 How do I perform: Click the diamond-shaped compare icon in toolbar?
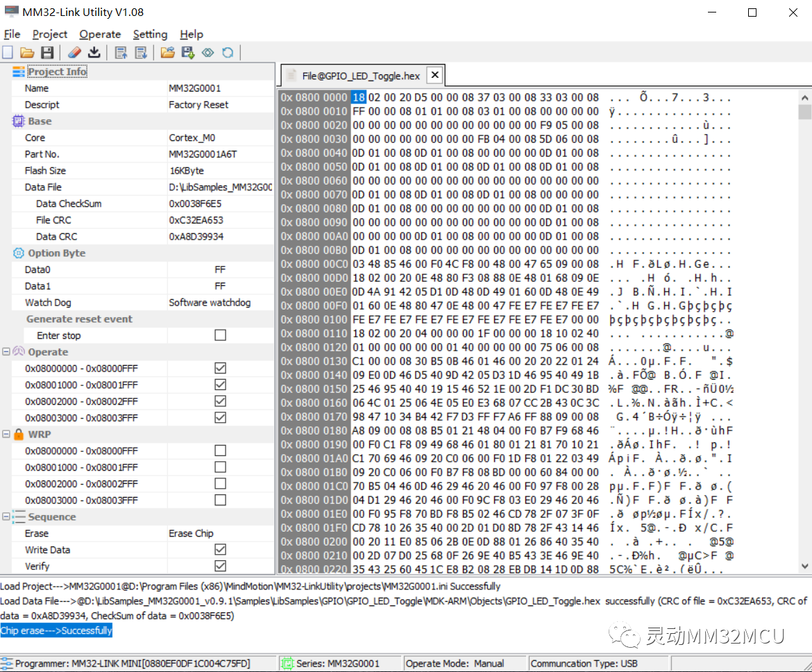click(x=208, y=52)
